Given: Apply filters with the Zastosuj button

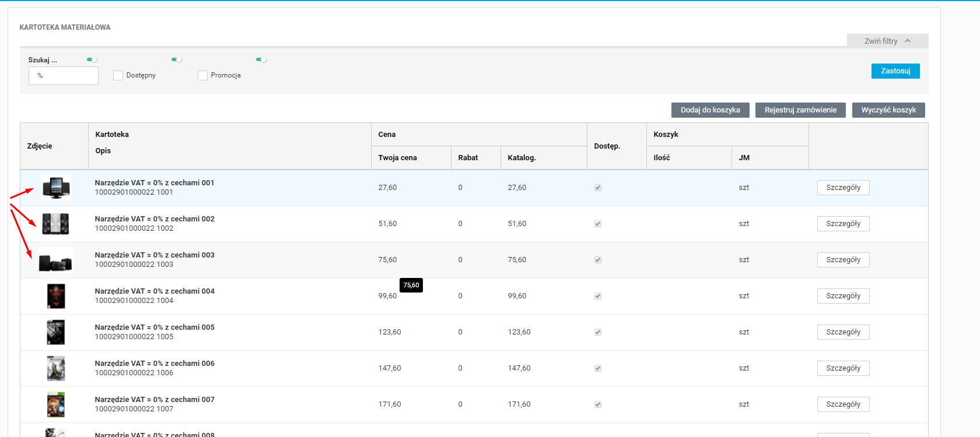Looking at the screenshot, I should 895,71.
